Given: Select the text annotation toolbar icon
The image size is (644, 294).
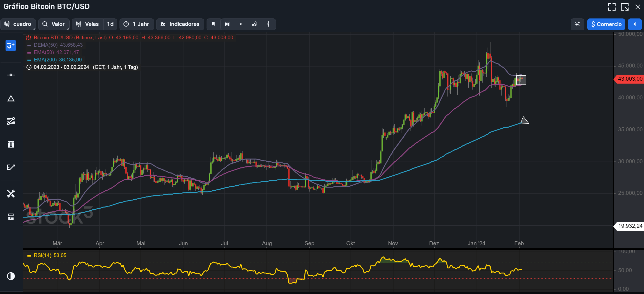Looking at the screenshot, I should click(227, 24).
